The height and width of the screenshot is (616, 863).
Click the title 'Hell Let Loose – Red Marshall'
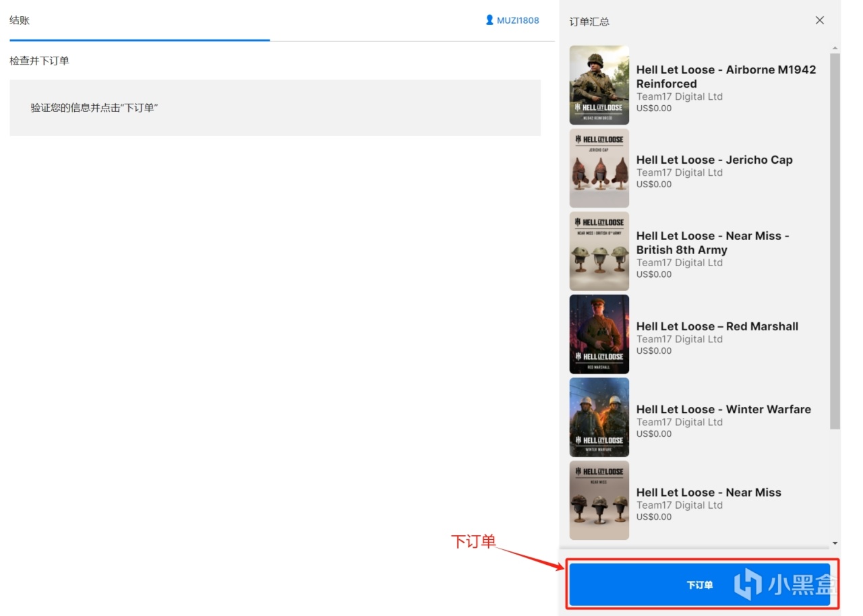click(717, 326)
